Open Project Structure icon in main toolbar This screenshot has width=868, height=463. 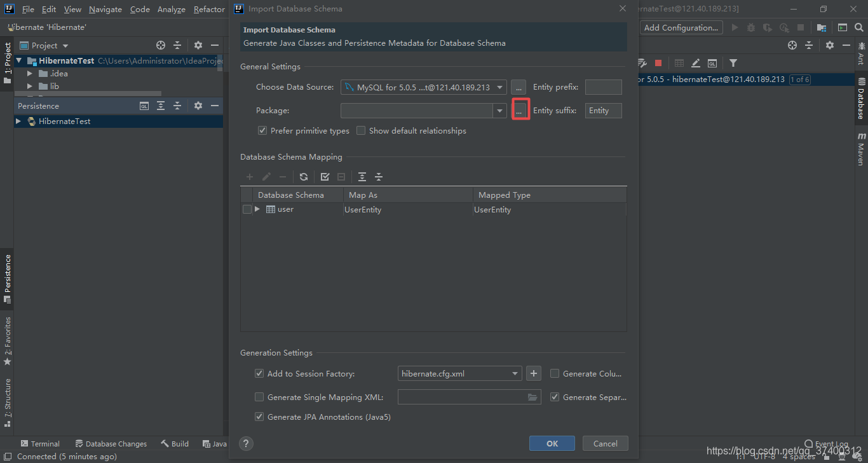[822, 27]
